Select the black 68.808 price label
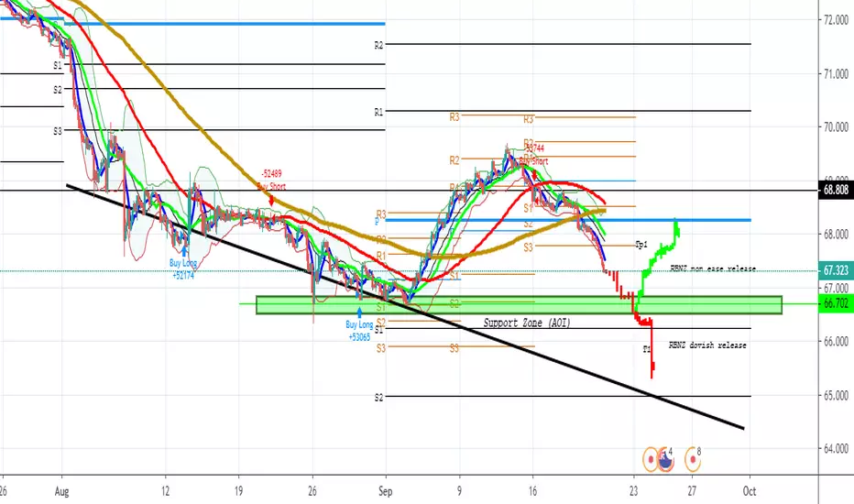Screen dimensions: 854x504 point(836,190)
